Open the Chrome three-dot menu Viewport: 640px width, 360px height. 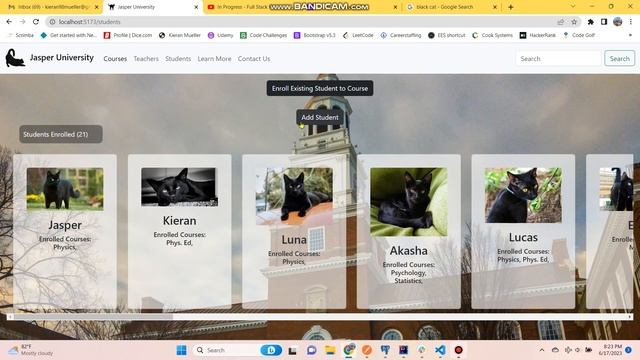click(631, 22)
